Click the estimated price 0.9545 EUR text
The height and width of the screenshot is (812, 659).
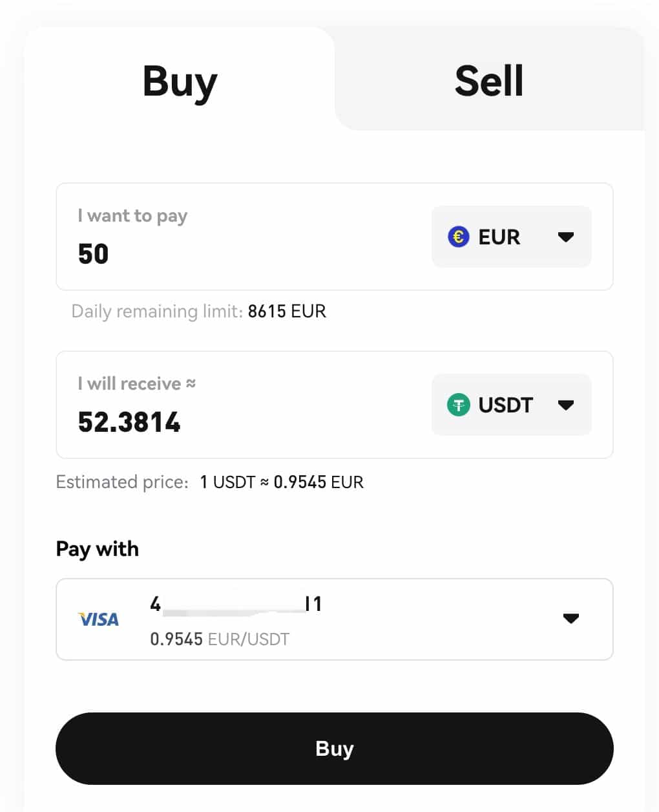[x=318, y=482]
